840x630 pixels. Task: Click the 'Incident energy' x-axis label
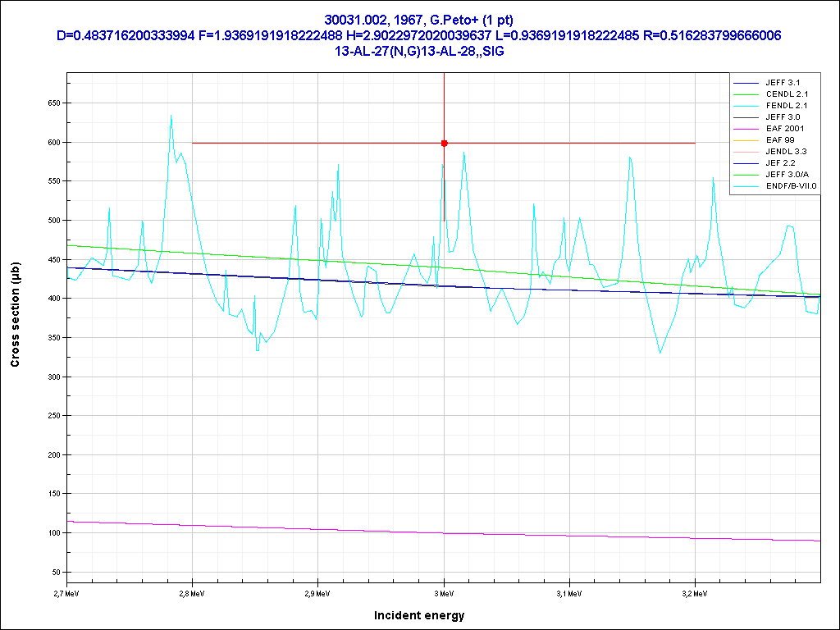pos(419,615)
